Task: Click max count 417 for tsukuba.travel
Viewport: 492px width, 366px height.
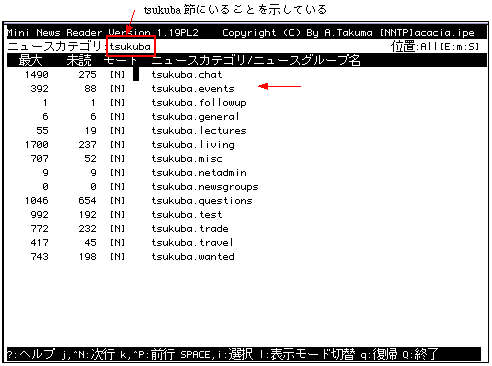Action: (40, 242)
